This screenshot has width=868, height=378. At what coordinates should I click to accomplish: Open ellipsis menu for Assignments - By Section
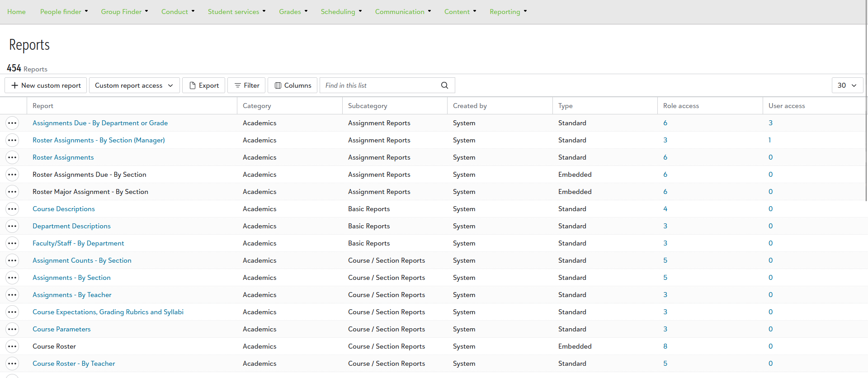[12, 278]
